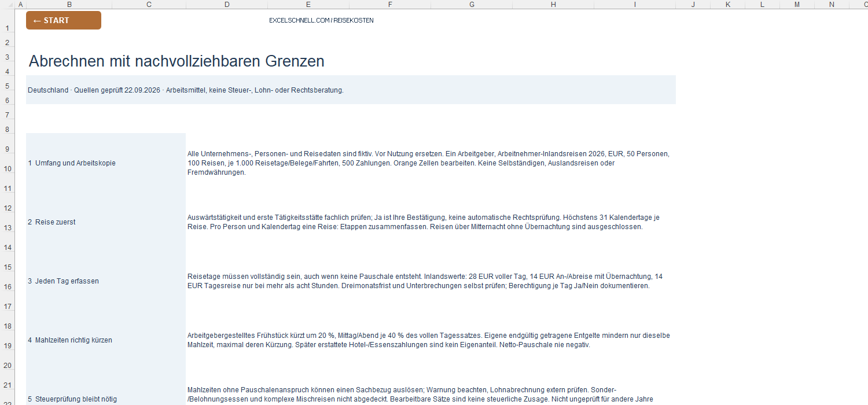The width and height of the screenshot is (868, 405).
Task: Click the paragraph starting 'Auswärtstätigkeit und erste Tätigkeitsstätte'
Action: (x=424, y=222)
